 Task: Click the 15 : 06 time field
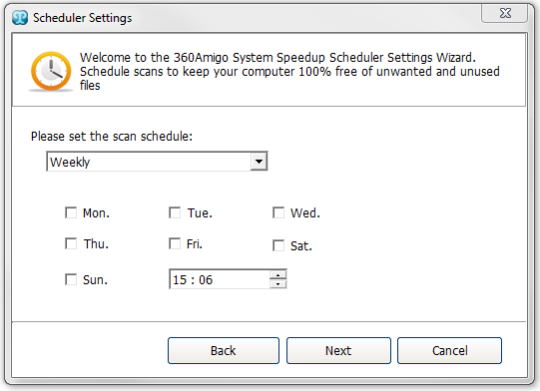tap(219, 279)
